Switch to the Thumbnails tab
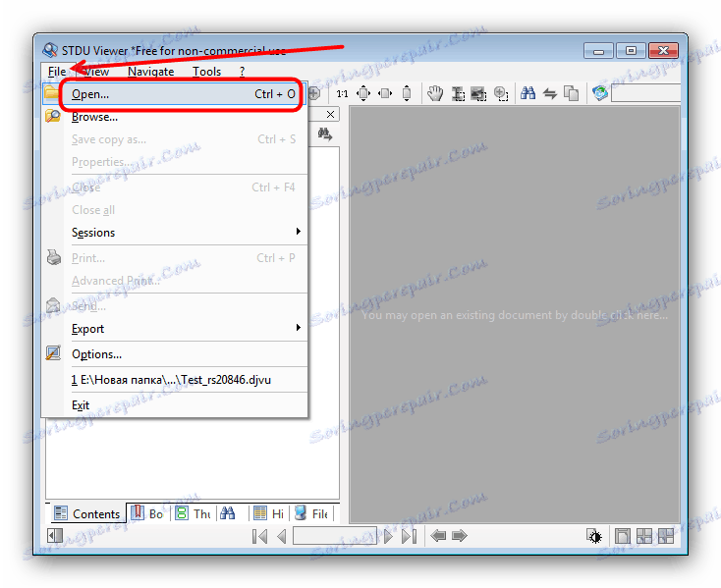Screen dimensions: 721x588 [194, 513]
